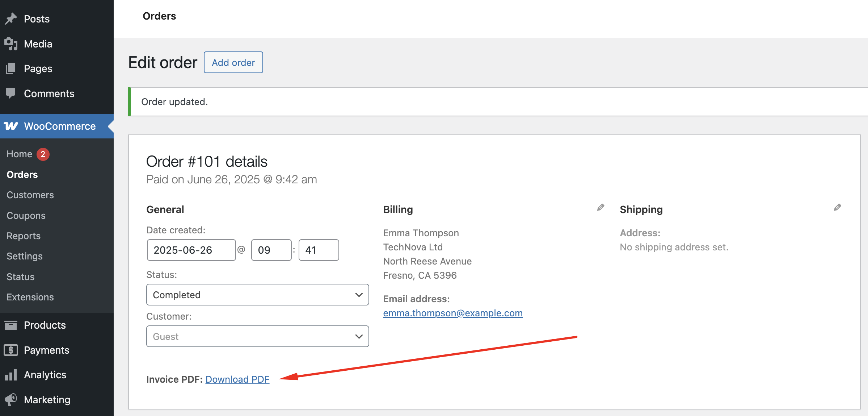This screenshot has height=416, width=868.
Task: Click the Date created input field
Action: point(191,250)
